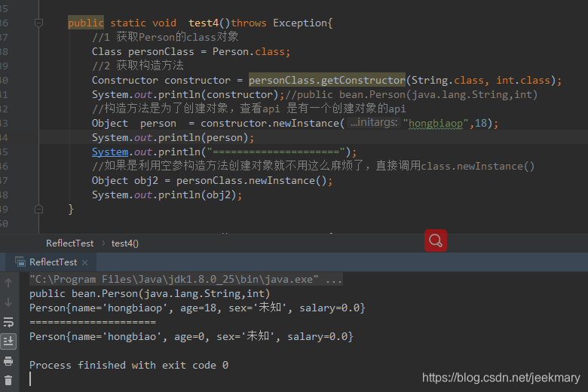Click the System.out.println(person) line

coord(173,138)
